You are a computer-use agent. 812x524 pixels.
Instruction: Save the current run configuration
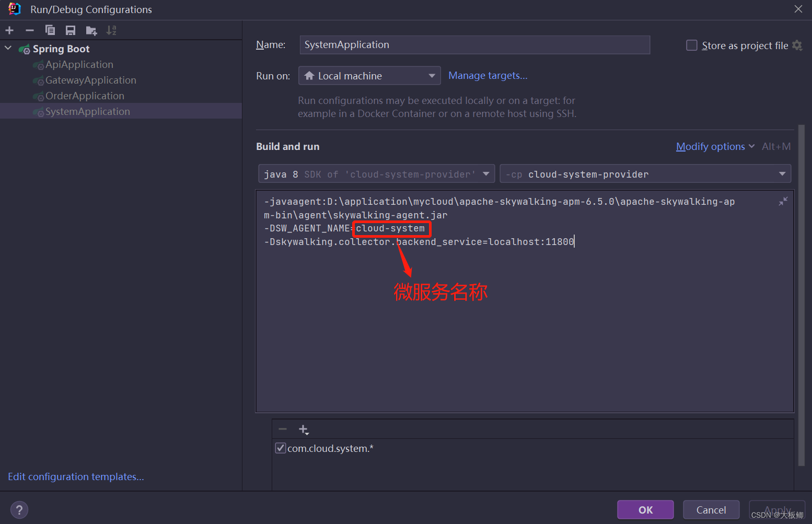71,30
